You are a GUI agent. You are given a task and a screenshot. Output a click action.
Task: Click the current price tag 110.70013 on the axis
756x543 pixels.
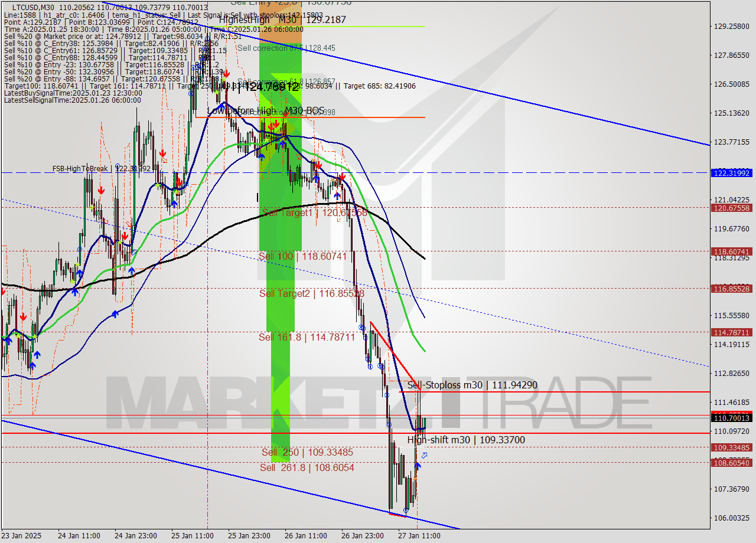click(732, 418)
